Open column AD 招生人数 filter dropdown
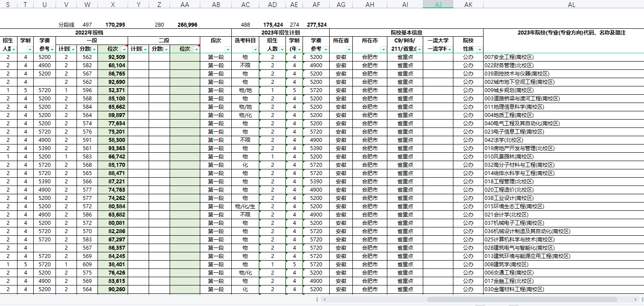This screenshot has height=306, width=644. tap(282, 49)
